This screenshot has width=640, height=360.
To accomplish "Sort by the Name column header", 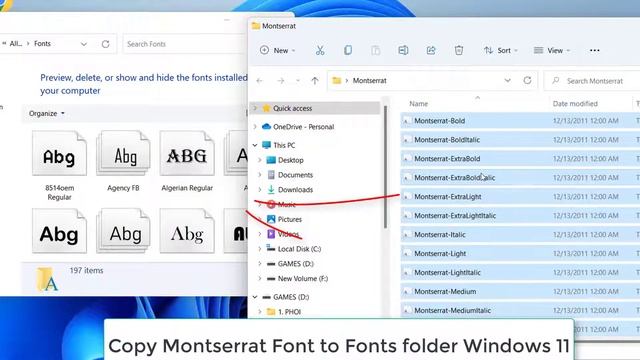I will pyautogui.click(x=419, y=104).
